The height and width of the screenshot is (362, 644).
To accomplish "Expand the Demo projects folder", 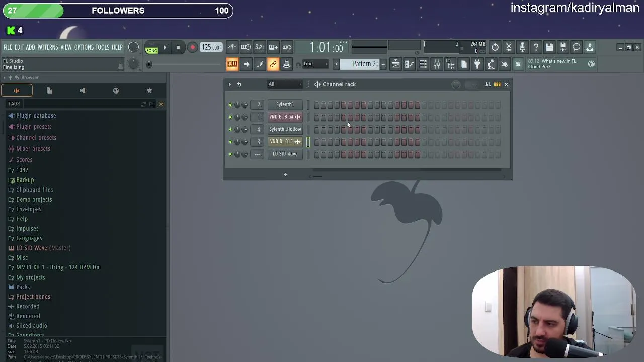I will [34, 200].
